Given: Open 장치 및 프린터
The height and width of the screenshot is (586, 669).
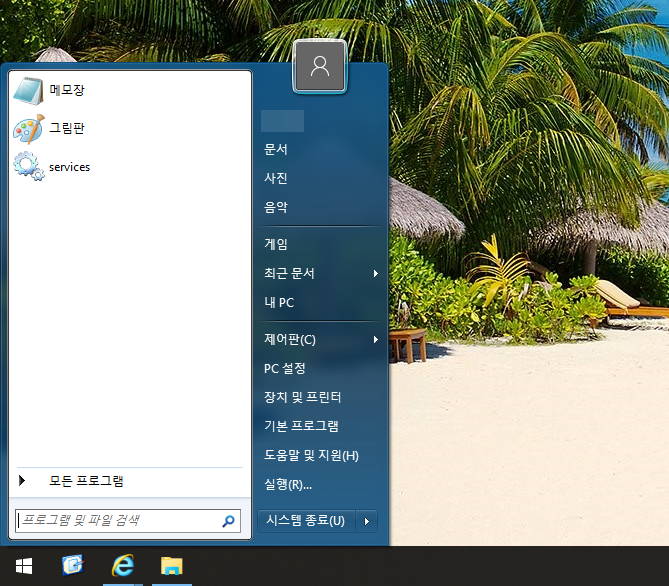Looking at the screenshot, I should click(303, 397).
